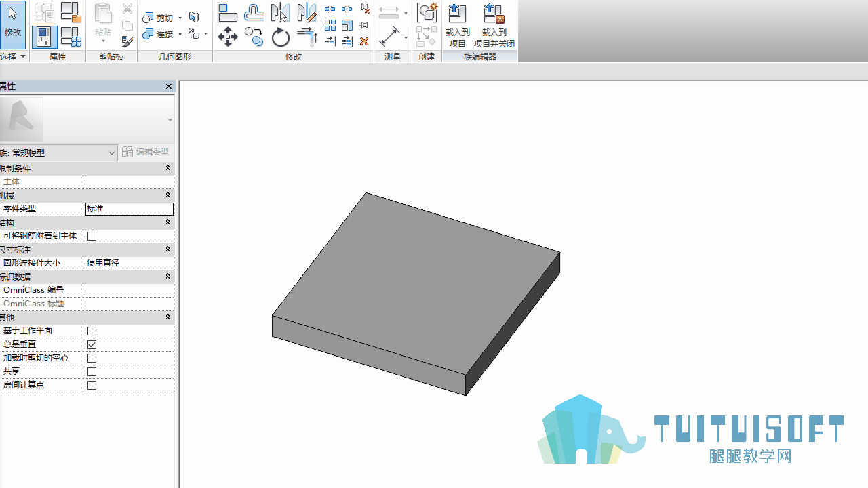Select the Mirror - Pick Axis tool
This screenshot has width=868, height=488.
[280, 13]
